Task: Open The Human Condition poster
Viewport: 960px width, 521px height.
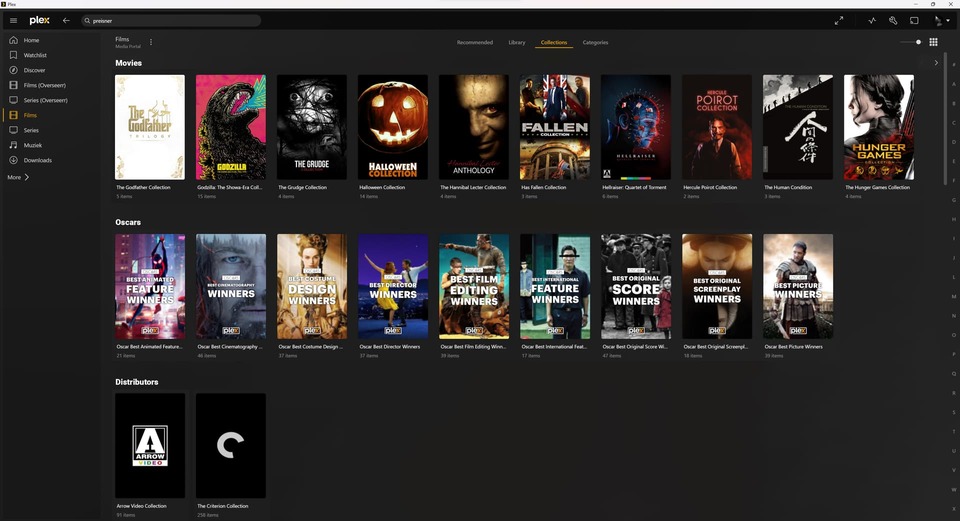Action: click(798, 127)
